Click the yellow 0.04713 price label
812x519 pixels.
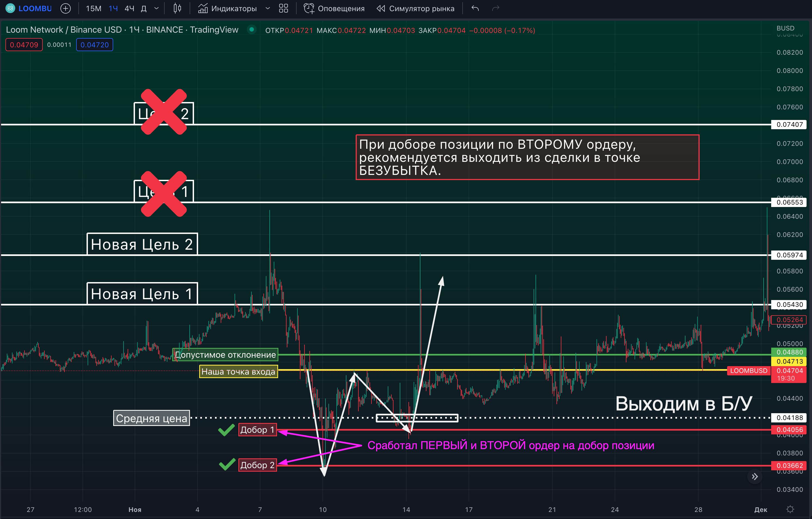point(789,361)
